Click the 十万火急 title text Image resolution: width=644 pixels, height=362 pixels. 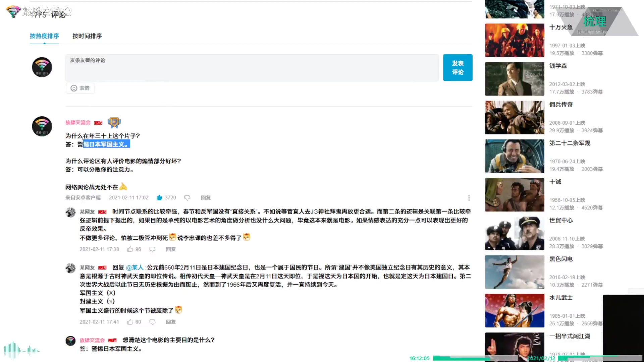tap(561, 27)
